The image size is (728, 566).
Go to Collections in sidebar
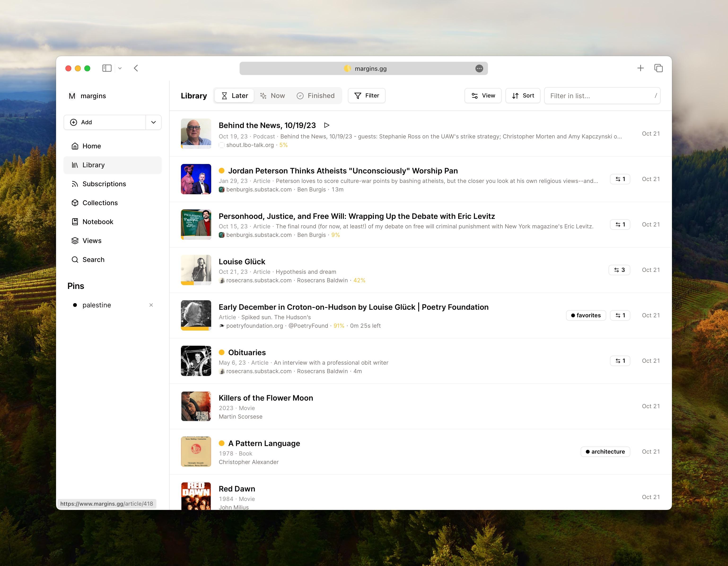pos(100,203)
